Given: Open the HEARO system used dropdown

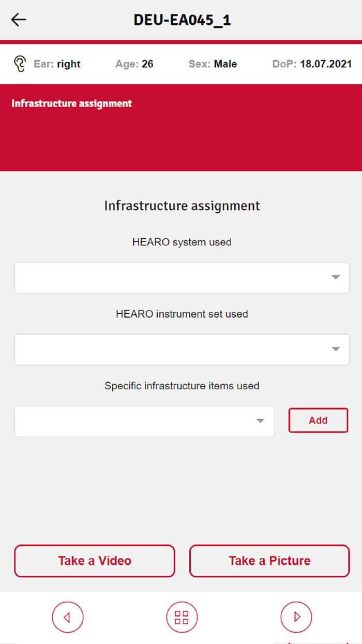Looking at the screenshot, I should pyautogui.click(x=182, y=277).
